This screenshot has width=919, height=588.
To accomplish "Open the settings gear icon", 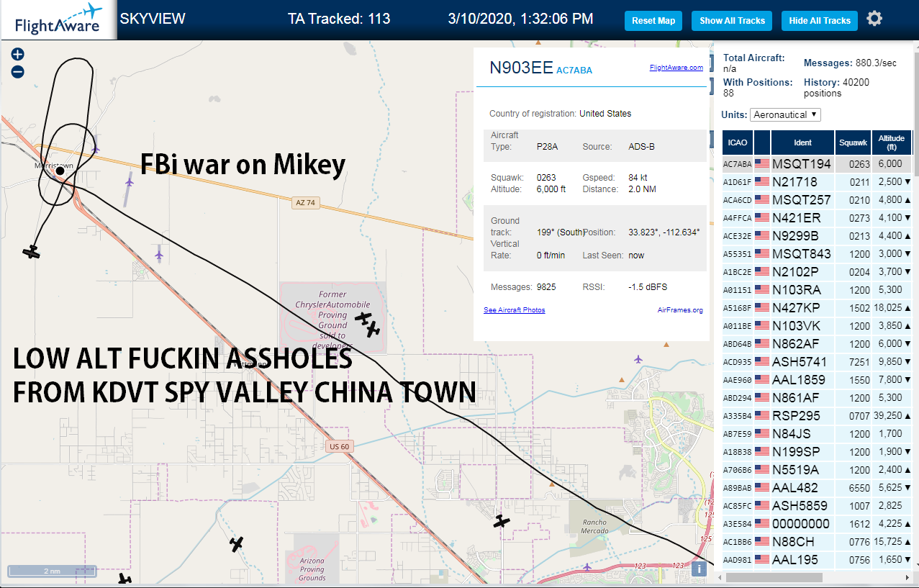I will coord(874,19).
